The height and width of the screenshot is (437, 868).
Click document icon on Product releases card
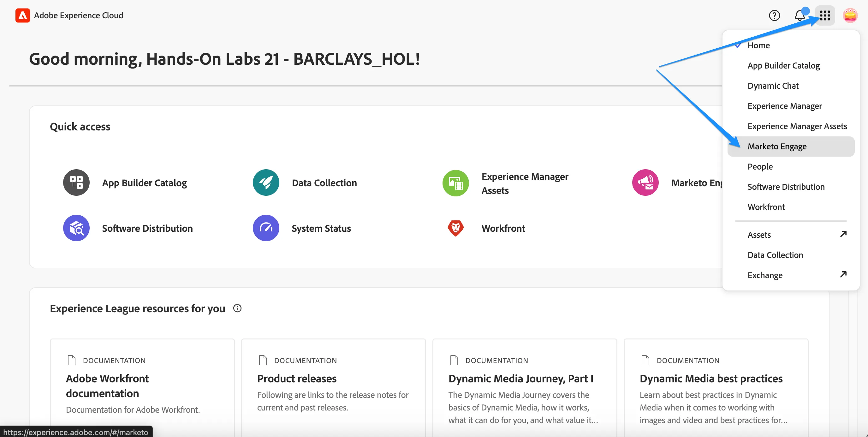tap(263, 360)
